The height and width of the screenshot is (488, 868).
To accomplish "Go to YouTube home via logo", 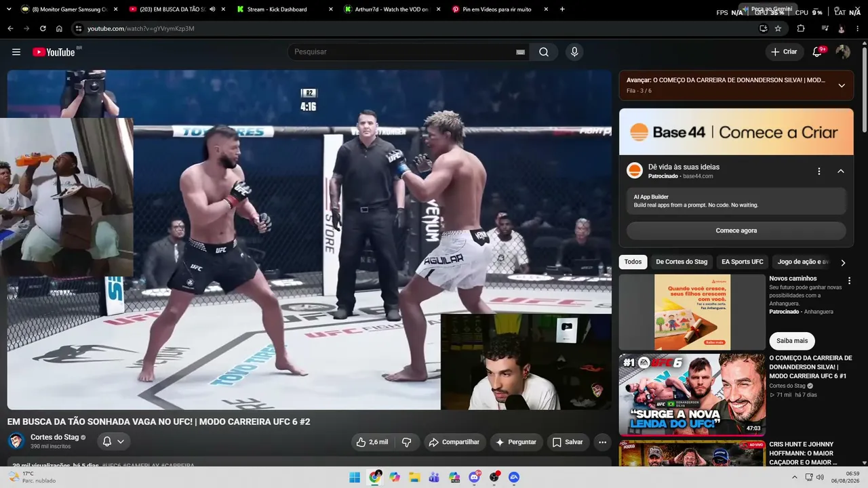I will coord(54,52).
